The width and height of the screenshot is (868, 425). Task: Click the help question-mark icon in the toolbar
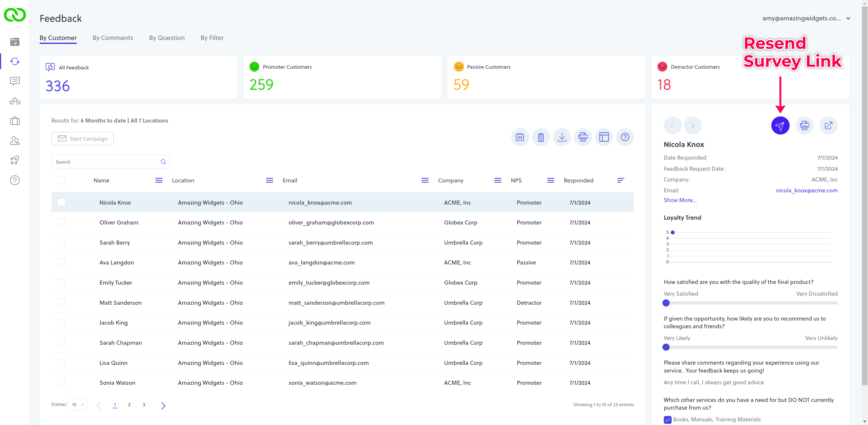point(625,137)
